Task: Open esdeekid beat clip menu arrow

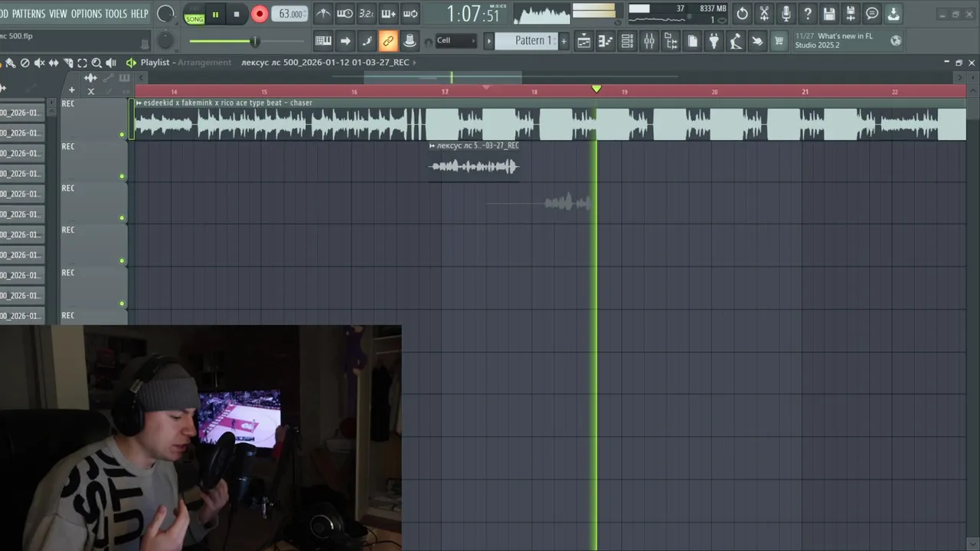Action: click(139, 103)
